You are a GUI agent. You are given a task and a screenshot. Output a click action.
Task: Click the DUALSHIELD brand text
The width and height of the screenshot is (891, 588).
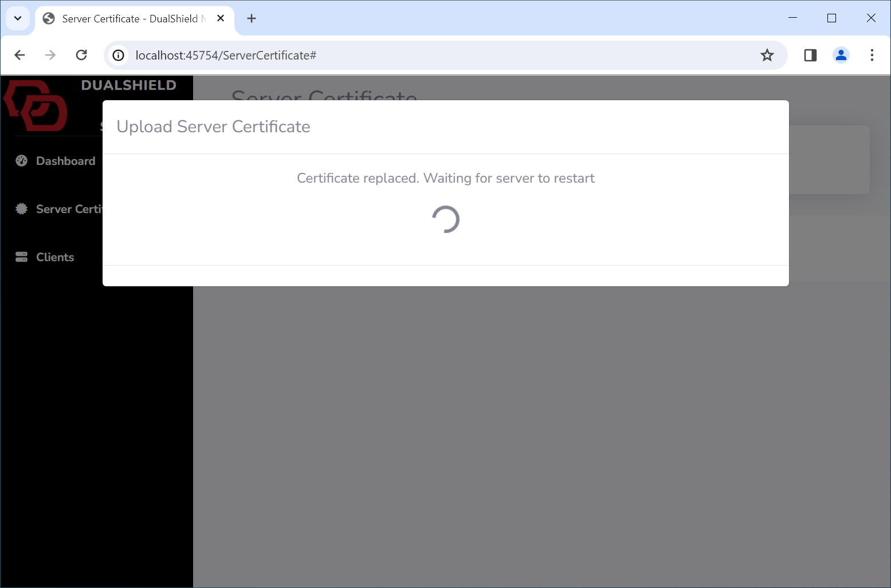129,85
